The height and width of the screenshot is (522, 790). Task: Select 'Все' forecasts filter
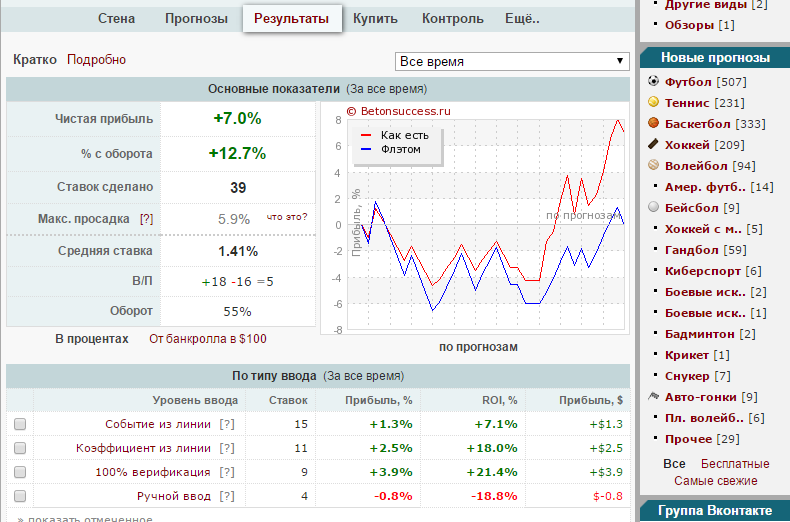674,464
